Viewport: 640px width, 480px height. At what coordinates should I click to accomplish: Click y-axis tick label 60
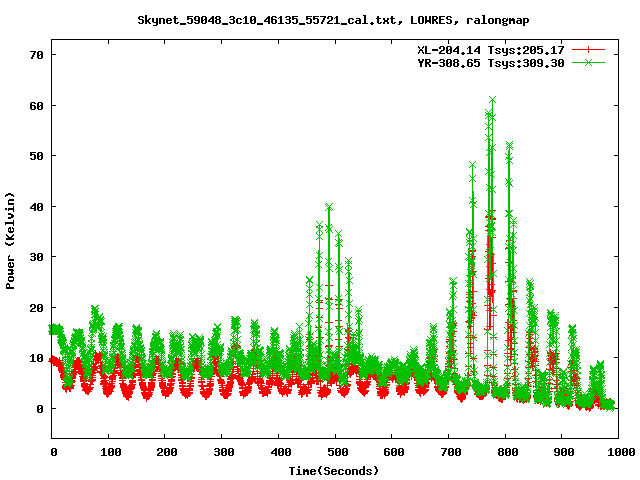(x=36, y=106)
